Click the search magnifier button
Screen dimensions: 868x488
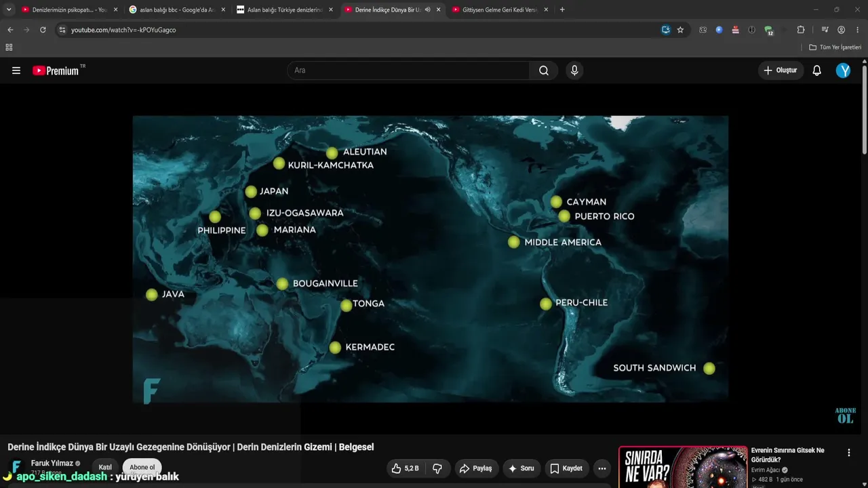544,70
